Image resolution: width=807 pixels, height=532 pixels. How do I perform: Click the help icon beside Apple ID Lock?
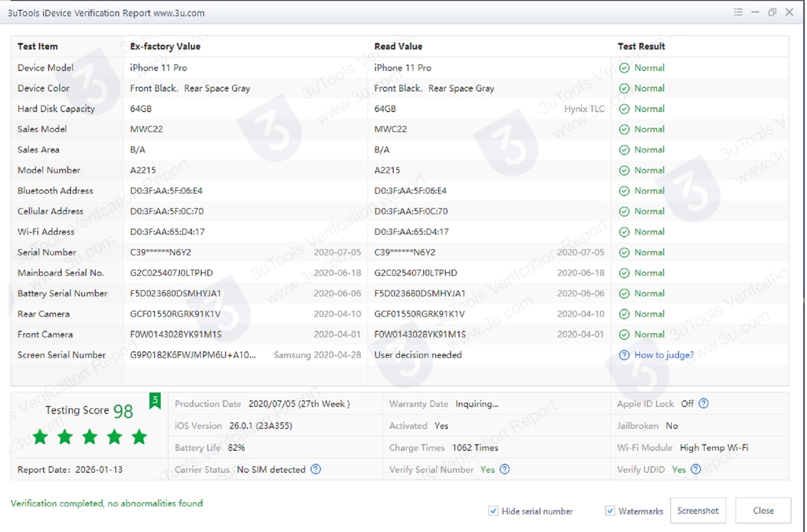pos(703,404)
